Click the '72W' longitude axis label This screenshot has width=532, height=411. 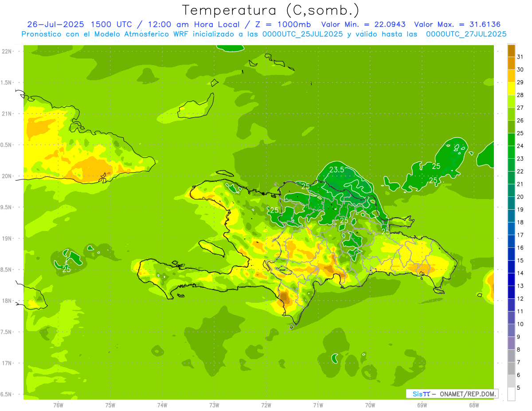point(266,405)
